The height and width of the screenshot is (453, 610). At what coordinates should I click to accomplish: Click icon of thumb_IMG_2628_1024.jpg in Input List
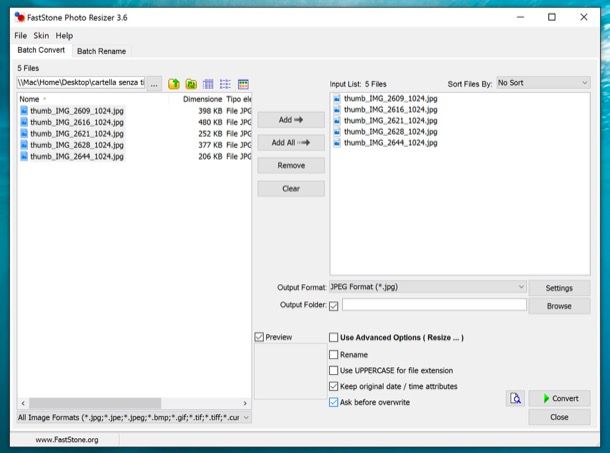click(x=337, y=132)
